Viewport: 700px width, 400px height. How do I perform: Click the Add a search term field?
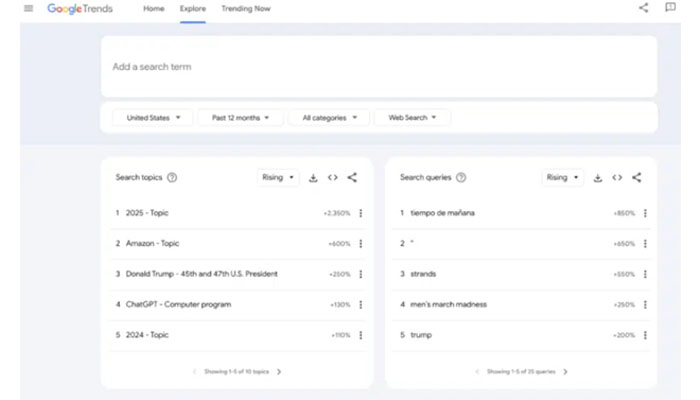378,67
